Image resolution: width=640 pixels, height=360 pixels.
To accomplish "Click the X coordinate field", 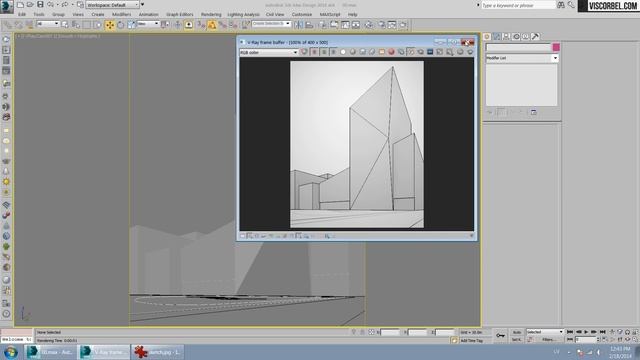I will coord(390,332).
